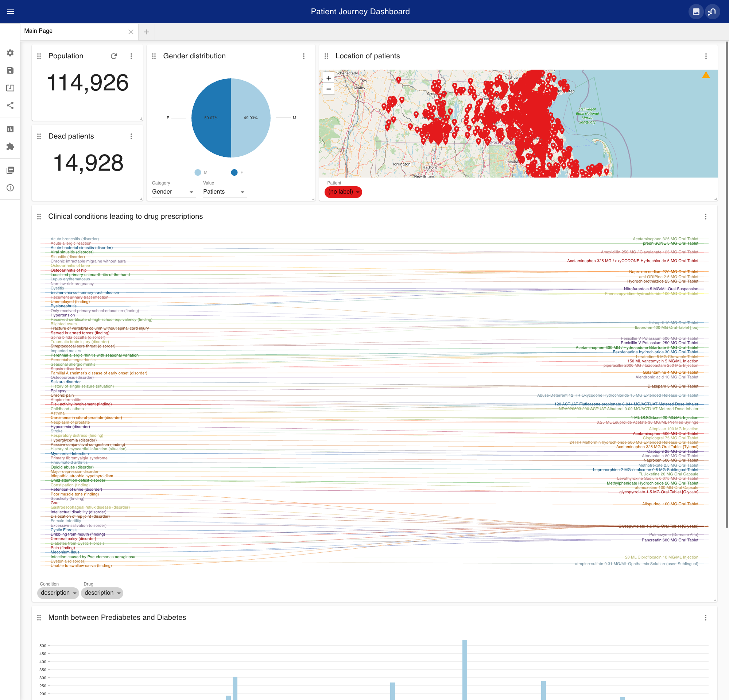Toggle the F legend item in pie chart

[x=237, y=172]
